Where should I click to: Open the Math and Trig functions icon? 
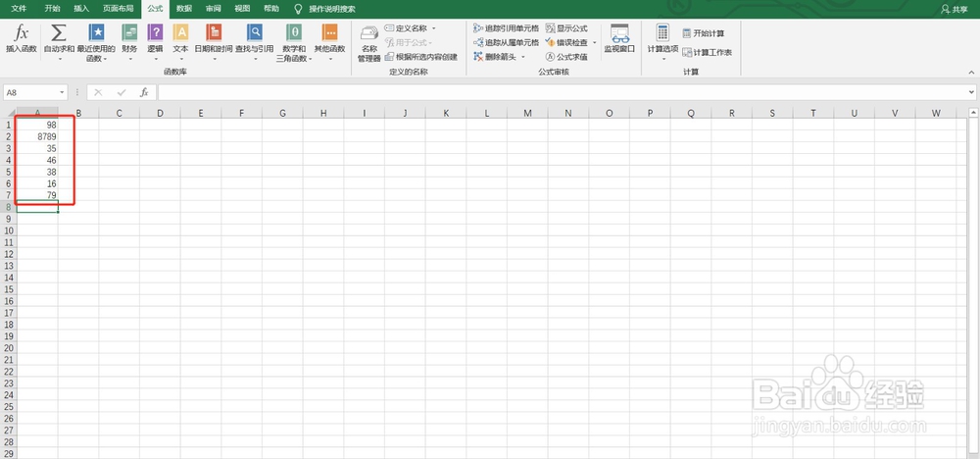294,33
